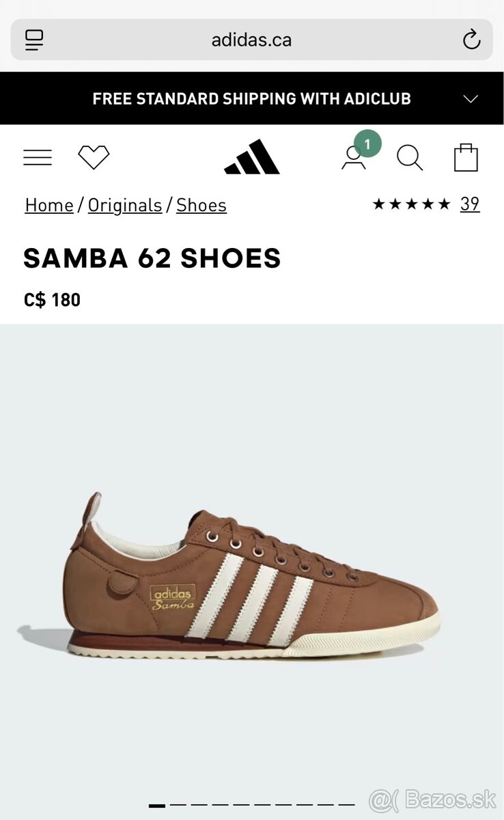
Task: Tap the adidas three-stripes logo
Action: [x=252, y=157]
